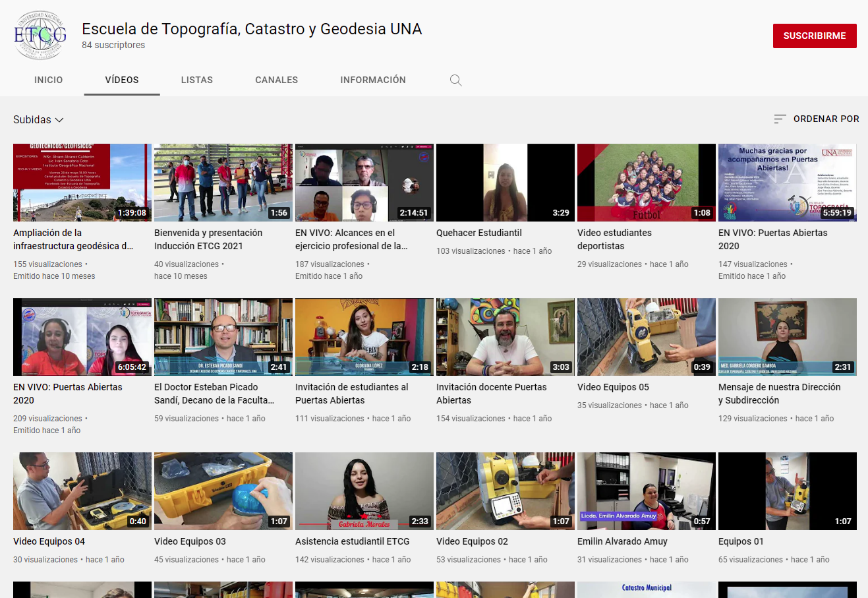Play the 3:03 docente invitation thumbnail

point(506,337)
